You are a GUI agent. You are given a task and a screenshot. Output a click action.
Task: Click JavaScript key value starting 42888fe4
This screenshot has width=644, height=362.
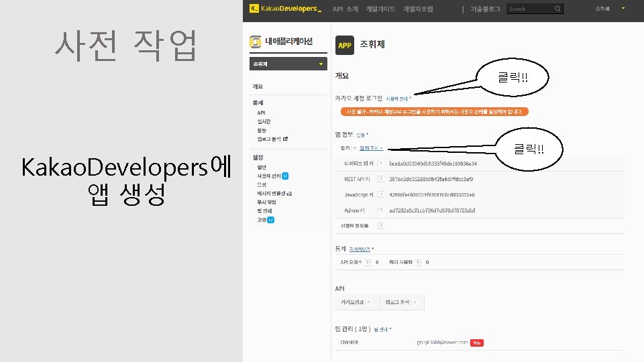[432, 194]
